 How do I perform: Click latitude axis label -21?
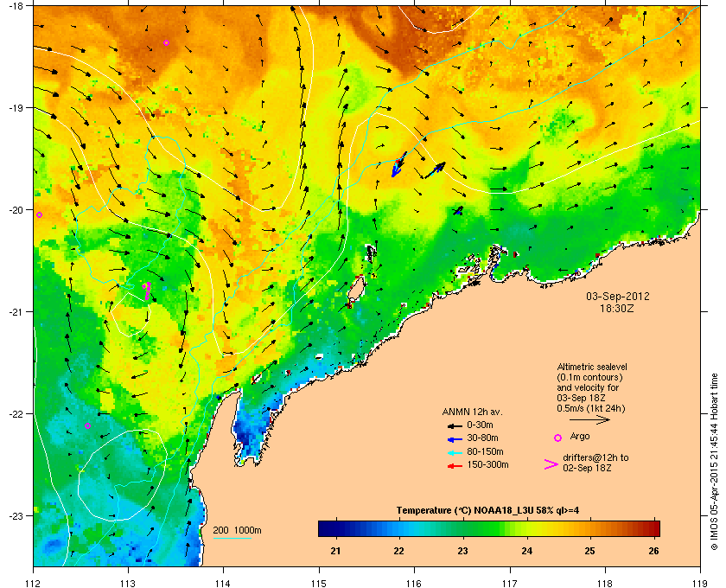coord(16,312)
